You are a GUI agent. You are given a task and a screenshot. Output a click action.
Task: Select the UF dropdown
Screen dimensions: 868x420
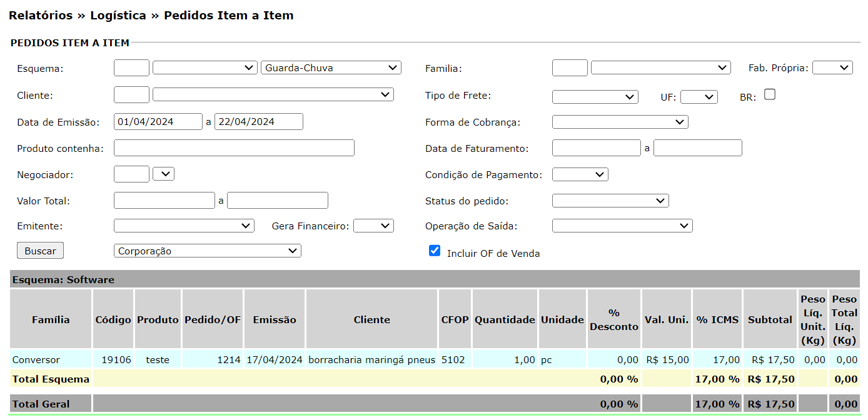699,97
